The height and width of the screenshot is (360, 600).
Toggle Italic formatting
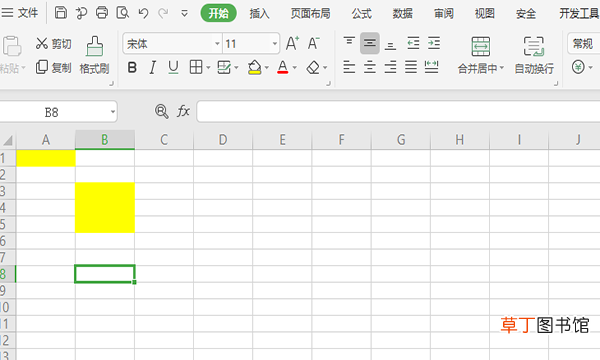[x=152, y=68]
